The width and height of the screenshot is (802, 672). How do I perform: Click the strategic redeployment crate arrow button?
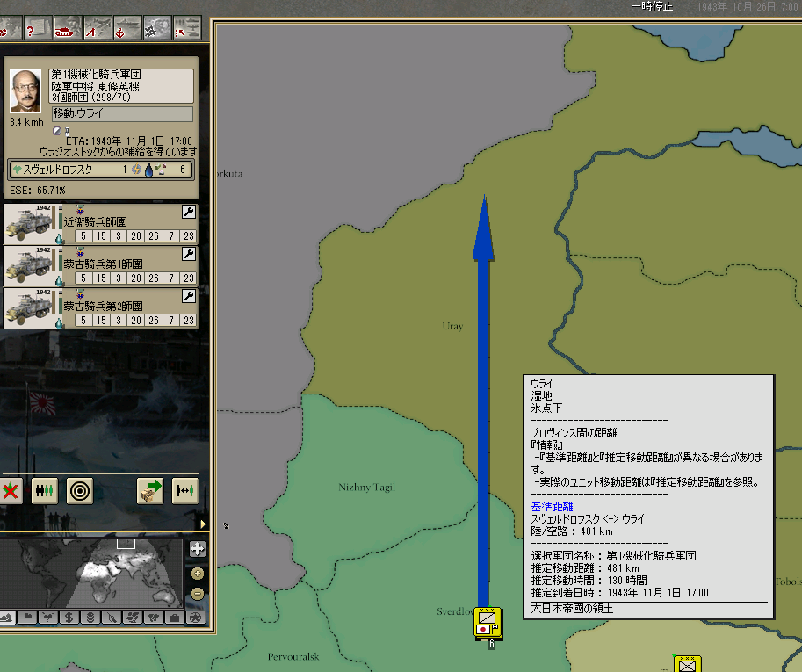[150, 491]
